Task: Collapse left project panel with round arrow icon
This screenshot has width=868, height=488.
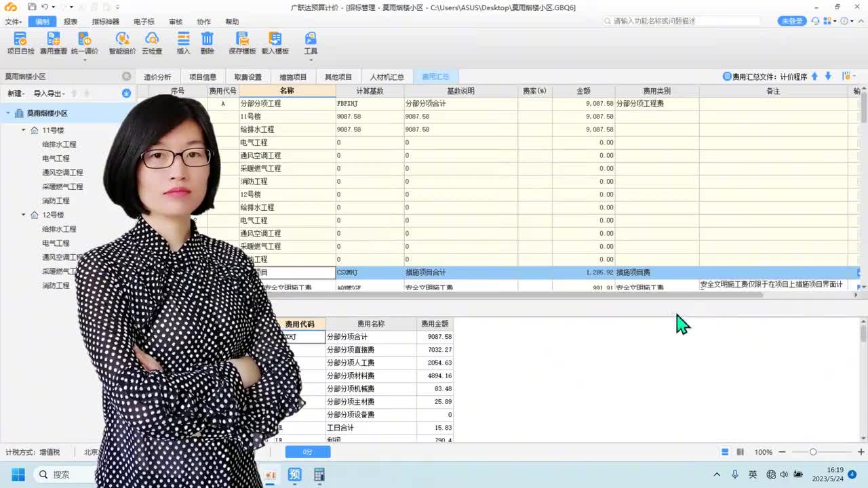Action: point(126,77)
